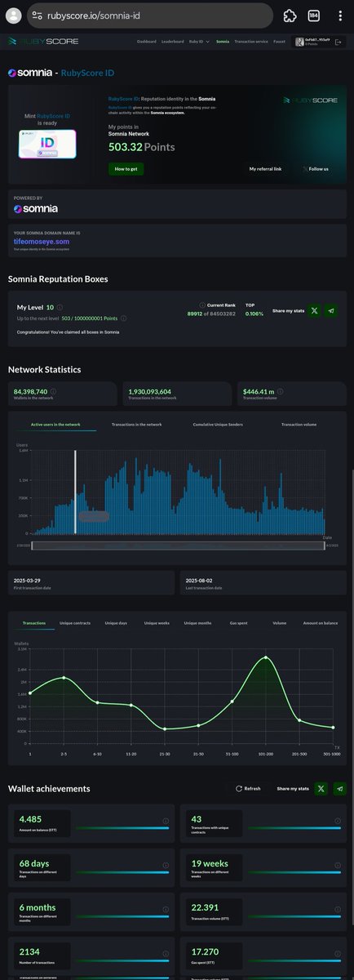Click info icon on 19 weeks card

(336, 865)
